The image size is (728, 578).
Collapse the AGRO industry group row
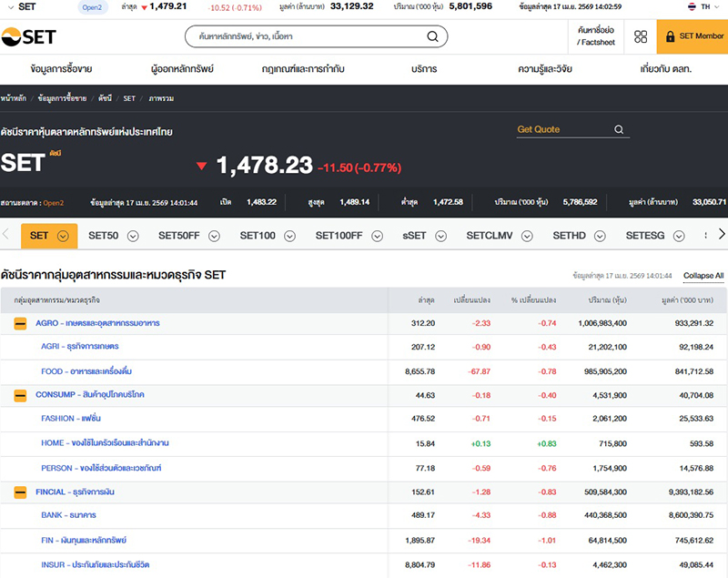point(20,323)
